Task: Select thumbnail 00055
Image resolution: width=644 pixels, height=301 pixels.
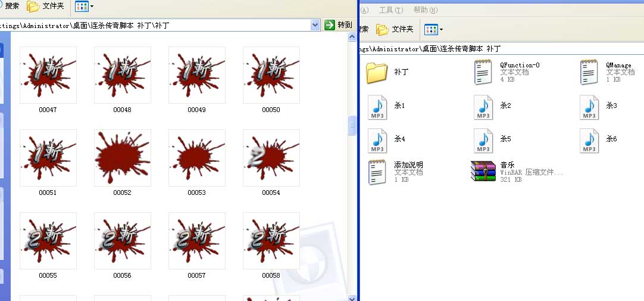Action: [x=48, y=241]
